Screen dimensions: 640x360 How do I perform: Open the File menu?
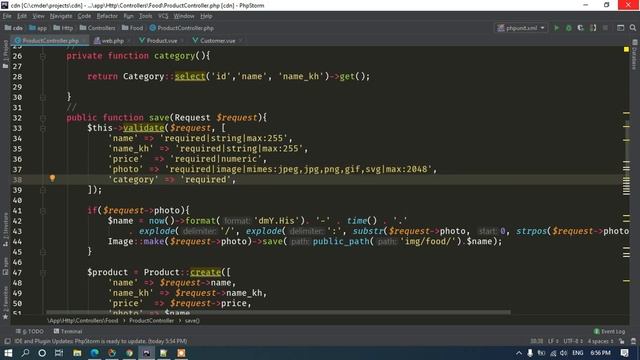coord(7,16)
